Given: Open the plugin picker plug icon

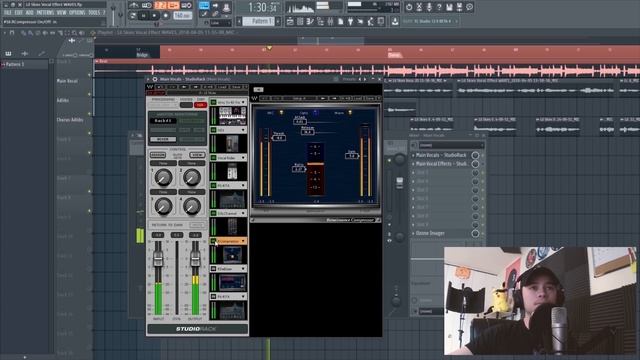Looking at the screenshot, I should (350, 21).
